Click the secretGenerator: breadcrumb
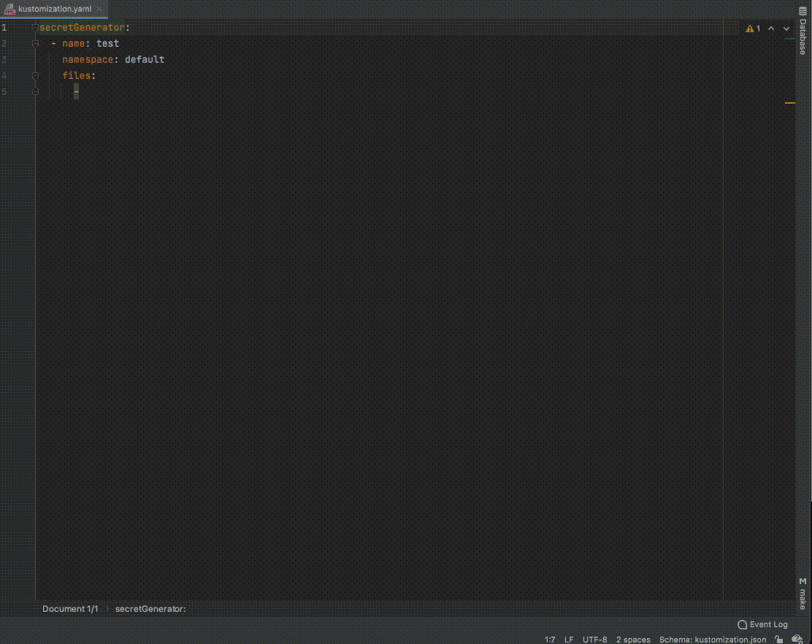This screenshot has width=812, height=644. (x=150, y=609)
